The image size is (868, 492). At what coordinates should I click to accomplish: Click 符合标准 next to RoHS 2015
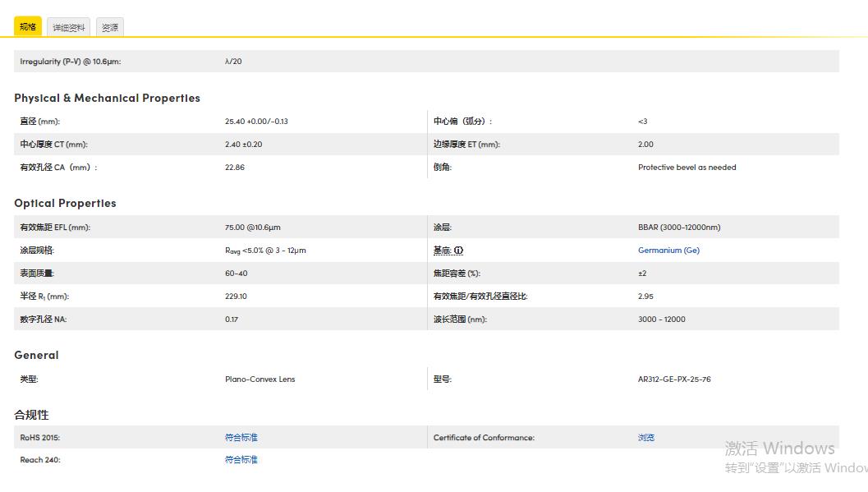tap(241, 437)
